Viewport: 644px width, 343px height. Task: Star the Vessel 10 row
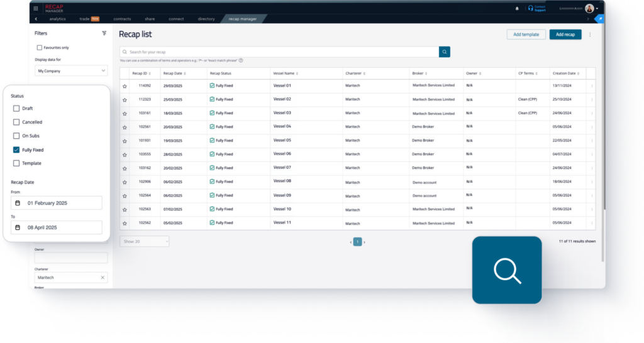click(125, 210)
